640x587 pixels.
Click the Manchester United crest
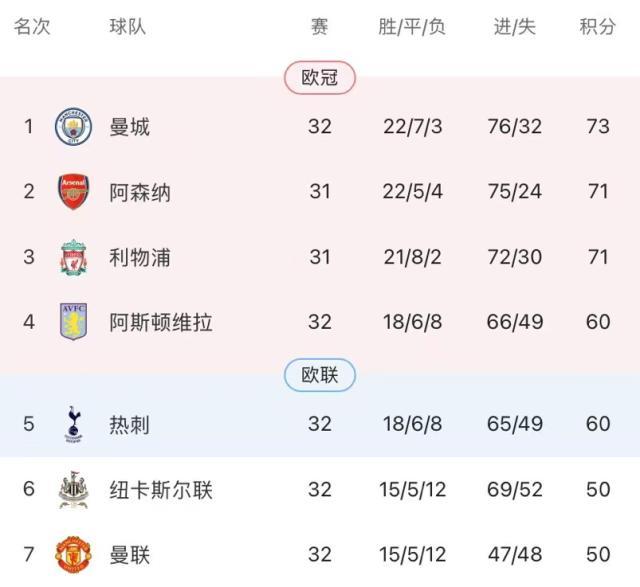click(73, 555)
